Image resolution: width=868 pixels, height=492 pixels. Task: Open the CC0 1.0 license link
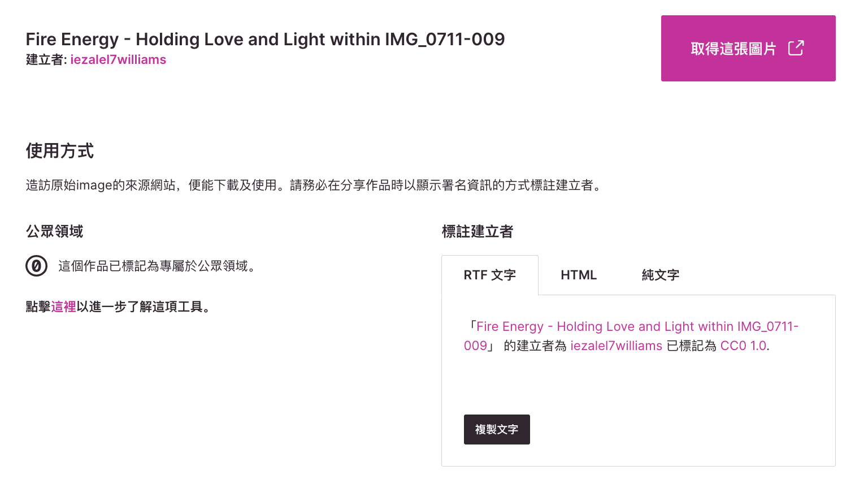click(743, 346)
